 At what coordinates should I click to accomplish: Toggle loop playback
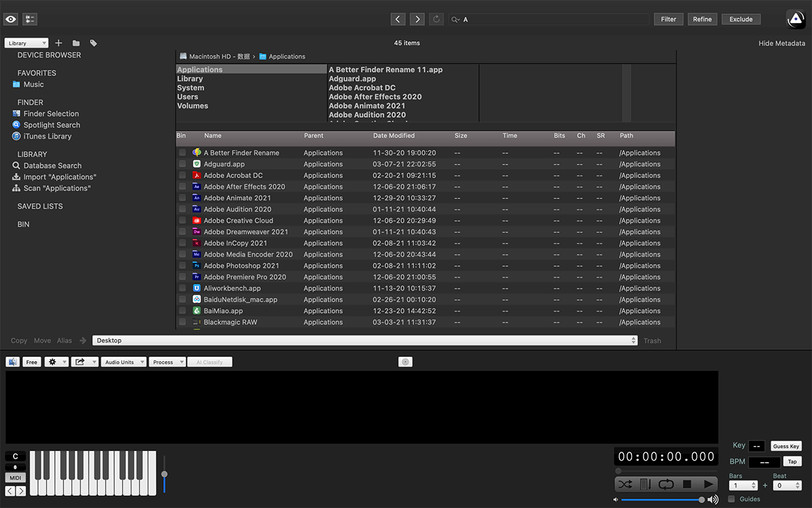(x=666, y=484)
